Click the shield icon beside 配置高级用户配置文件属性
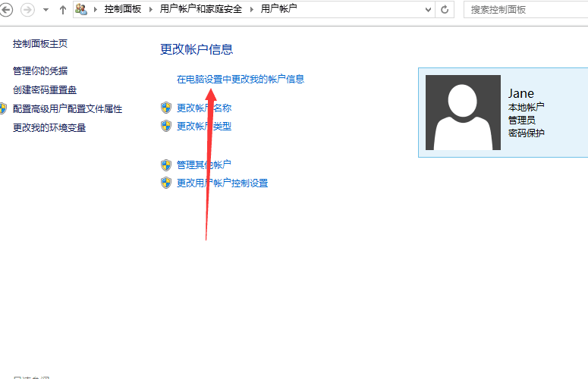Image resolution: width=588 pixels, height=379 pixels. click(3, 108)
